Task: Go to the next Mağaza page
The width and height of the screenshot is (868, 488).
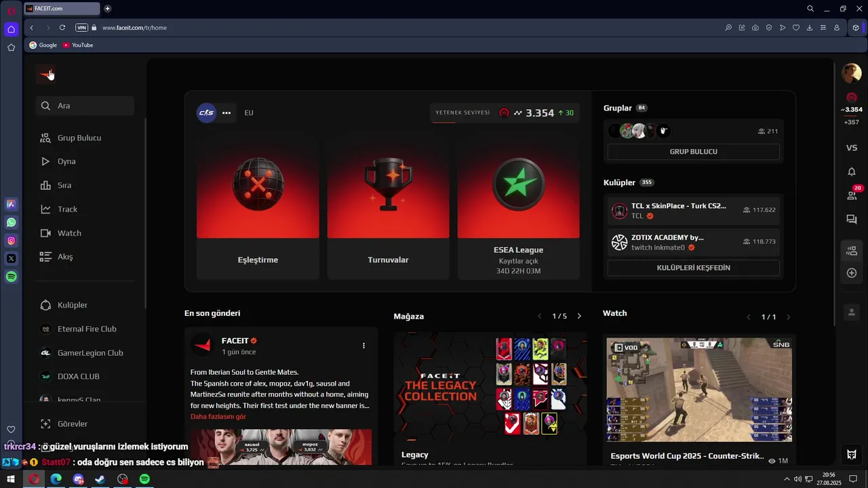Action: (x=579, y=317)
